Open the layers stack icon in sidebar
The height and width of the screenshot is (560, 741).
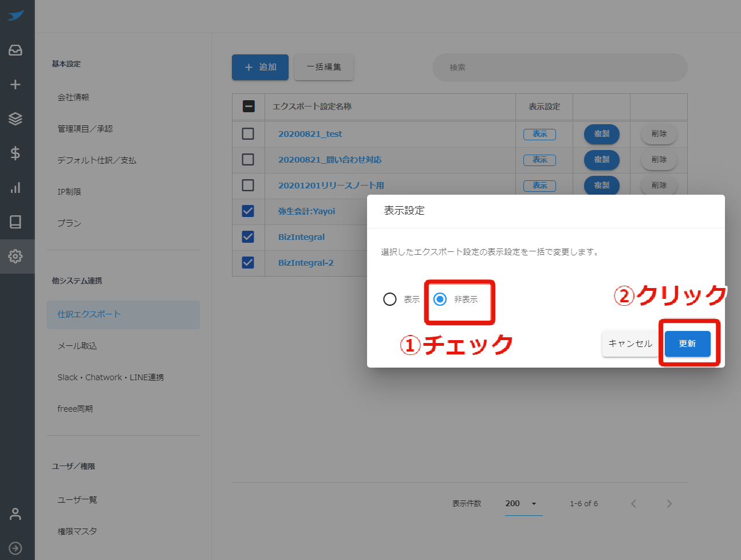tap(15, 119)
